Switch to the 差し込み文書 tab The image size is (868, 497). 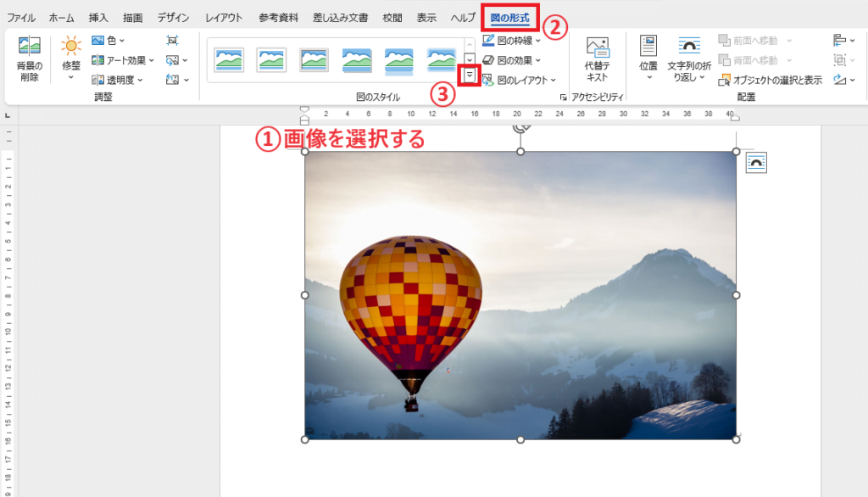pyautogui.click(x=340, y=18)
